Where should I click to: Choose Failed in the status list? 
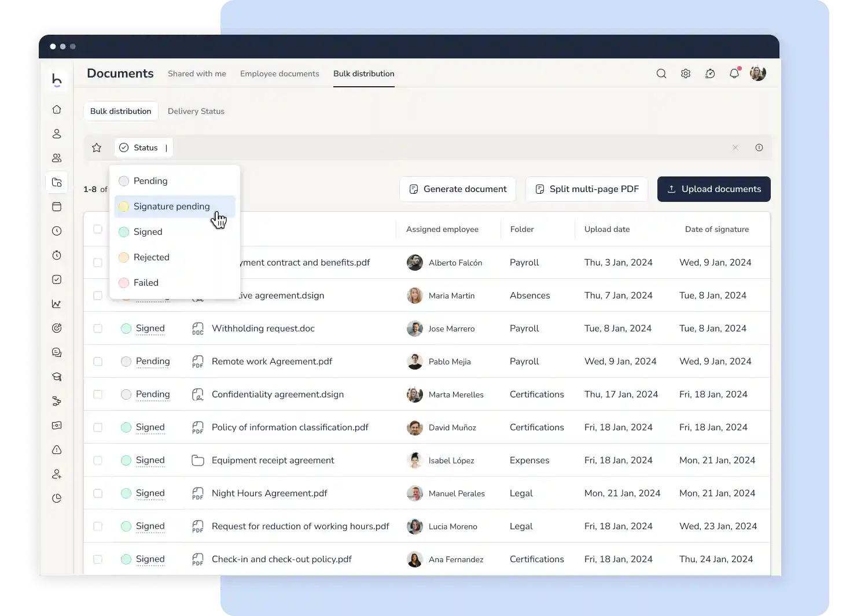click(175, 283)
